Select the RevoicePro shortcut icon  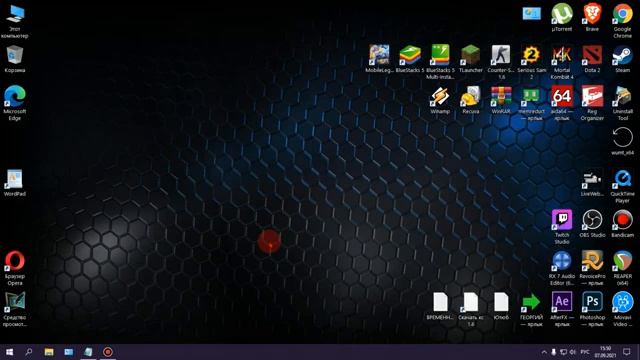[x=592, y=268]
